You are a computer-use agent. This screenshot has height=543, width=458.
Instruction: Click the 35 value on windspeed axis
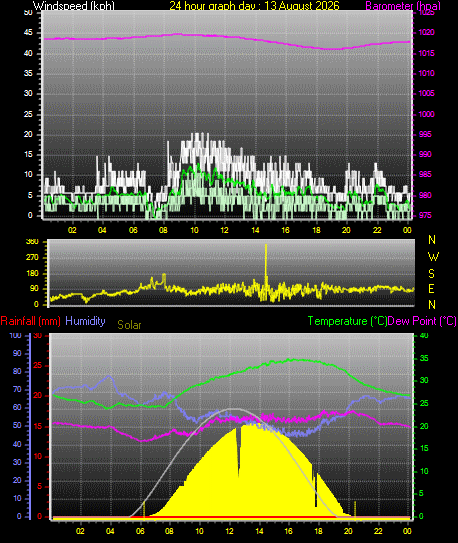pos(28,73)
